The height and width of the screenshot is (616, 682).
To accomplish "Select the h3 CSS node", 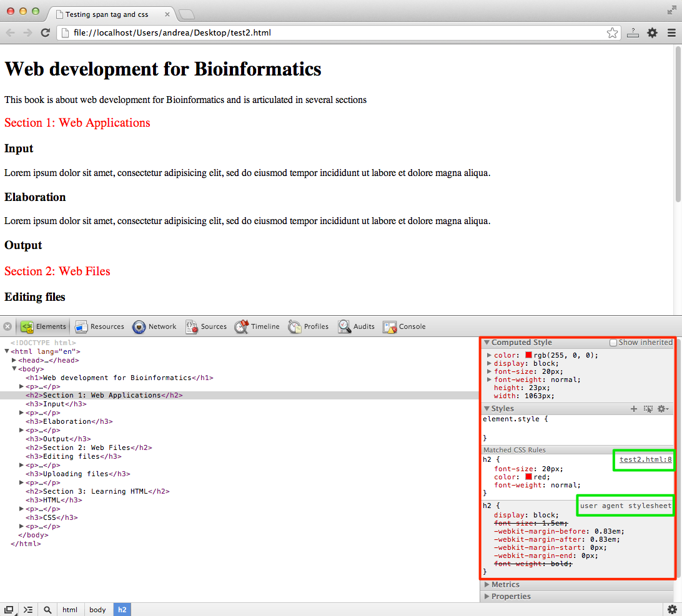I will pos(51,517).
